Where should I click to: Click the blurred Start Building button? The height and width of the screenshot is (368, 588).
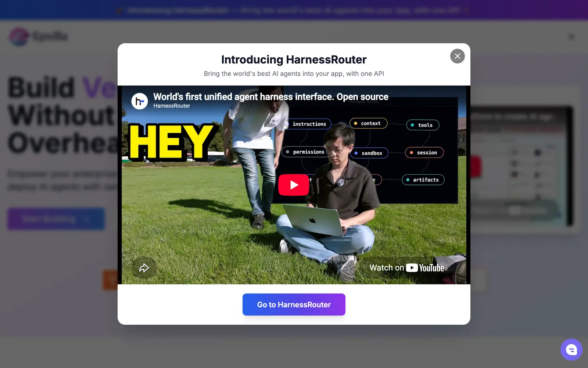(x=56, y=219)
